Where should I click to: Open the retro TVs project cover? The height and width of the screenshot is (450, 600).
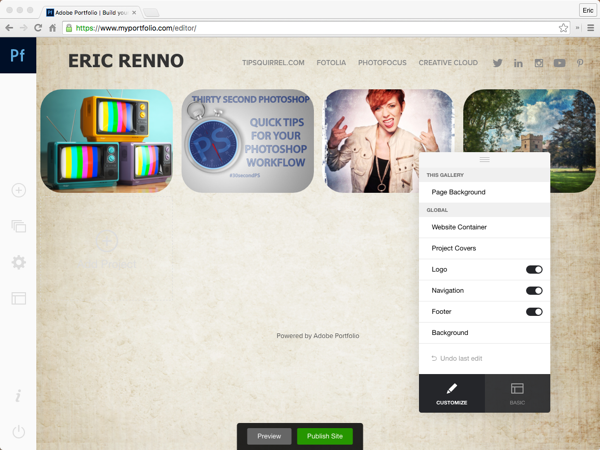click(107, 141)
